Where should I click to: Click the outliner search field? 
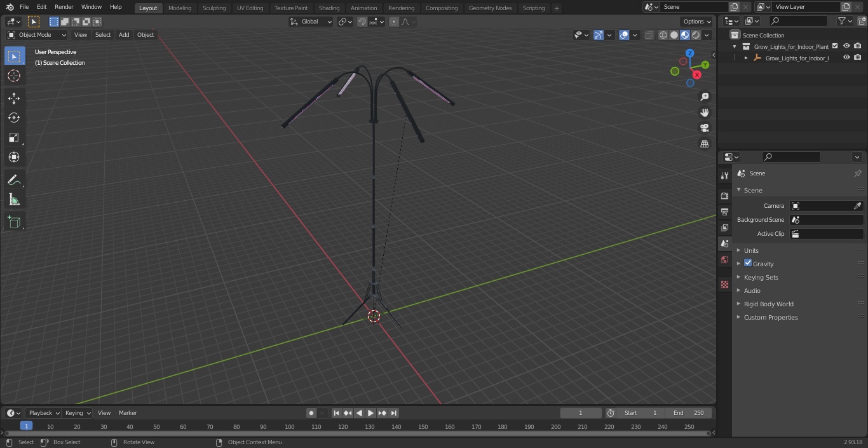tap(798, 21)
